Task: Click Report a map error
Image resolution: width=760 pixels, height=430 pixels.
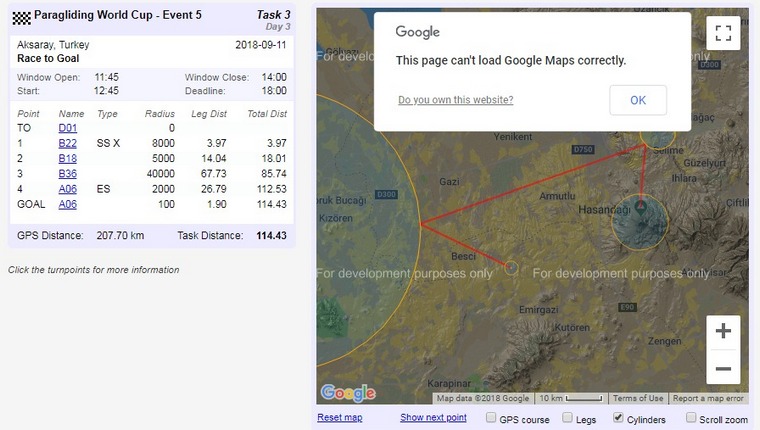Action: [x=708, y=398]
